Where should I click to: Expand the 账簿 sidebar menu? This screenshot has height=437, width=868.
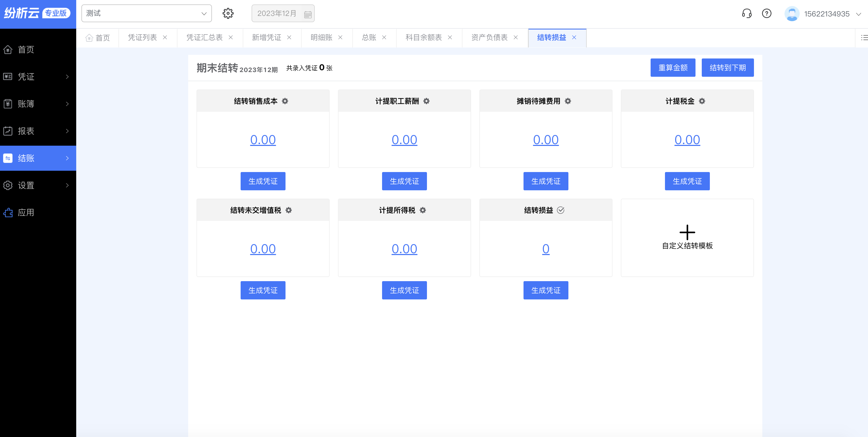(x=38, y=104)
